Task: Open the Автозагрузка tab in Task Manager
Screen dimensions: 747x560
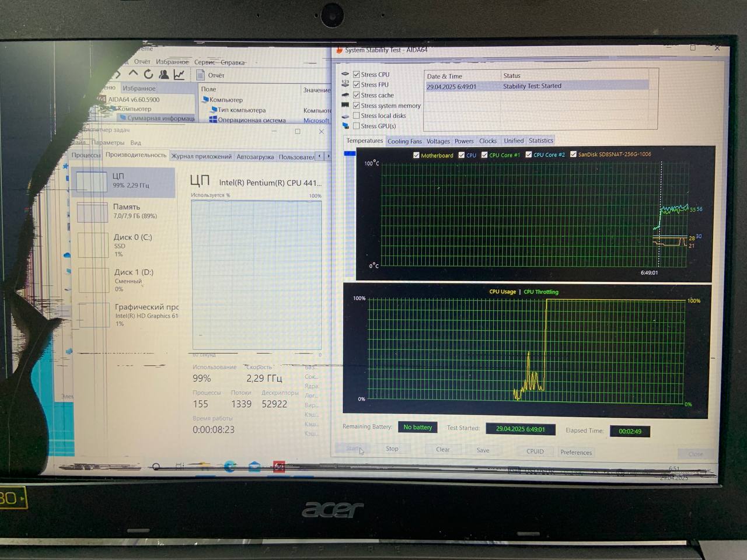Action: (255, 156)
